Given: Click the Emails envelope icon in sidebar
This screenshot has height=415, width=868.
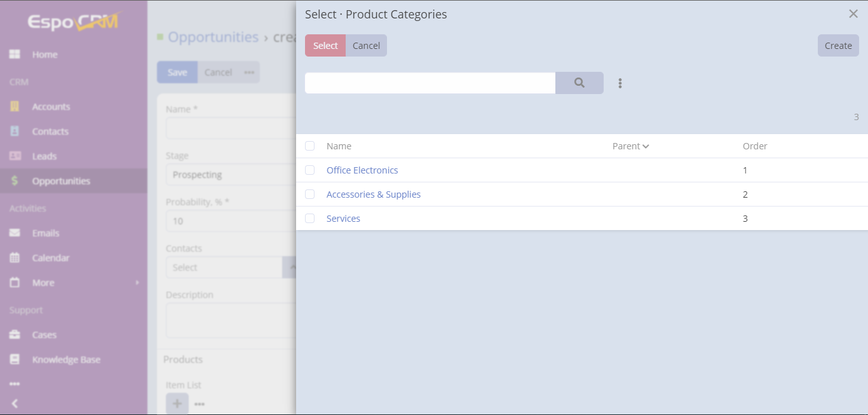Looking at the screenshot, I should tap(15, 233).
